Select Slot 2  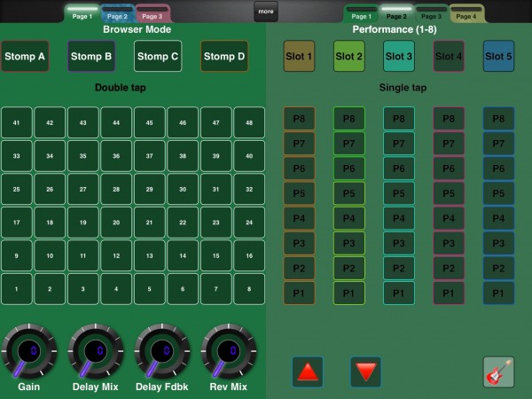[x=348, y=57]
